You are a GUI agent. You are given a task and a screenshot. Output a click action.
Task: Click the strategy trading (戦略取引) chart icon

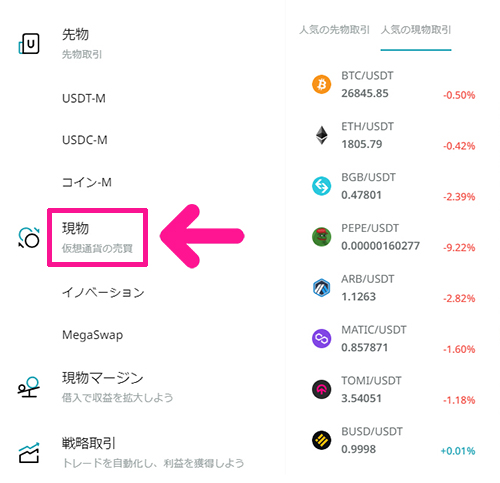click(x=29, y=453)
